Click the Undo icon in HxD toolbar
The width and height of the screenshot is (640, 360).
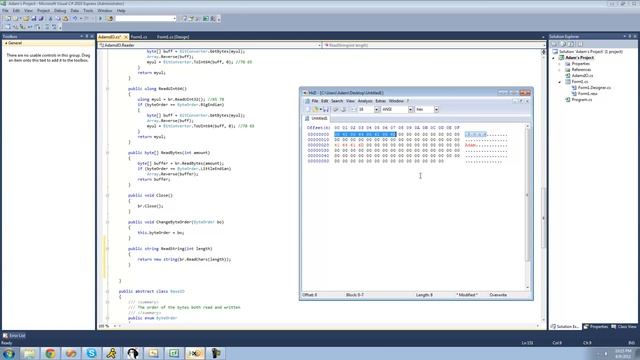(336, 109)
